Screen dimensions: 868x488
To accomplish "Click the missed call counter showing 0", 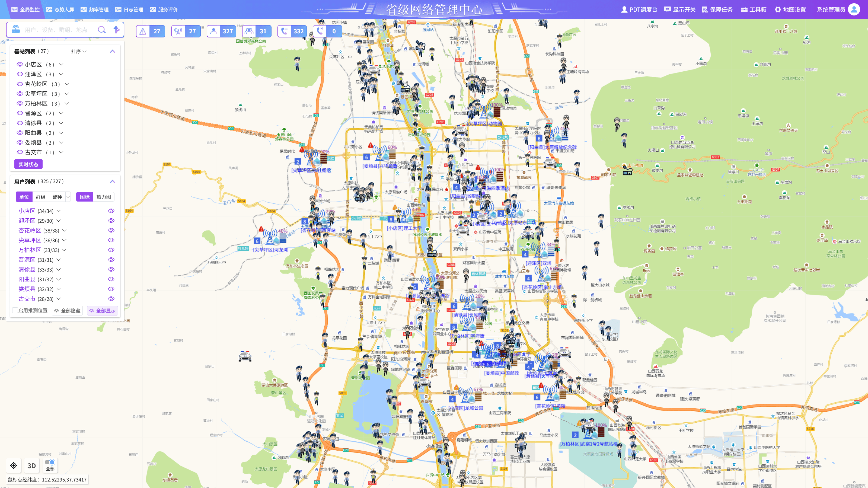I will point(327,31).
